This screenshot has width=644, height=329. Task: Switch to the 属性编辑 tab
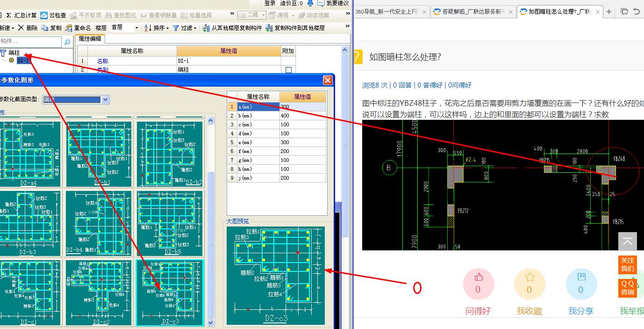click(90, 39)
